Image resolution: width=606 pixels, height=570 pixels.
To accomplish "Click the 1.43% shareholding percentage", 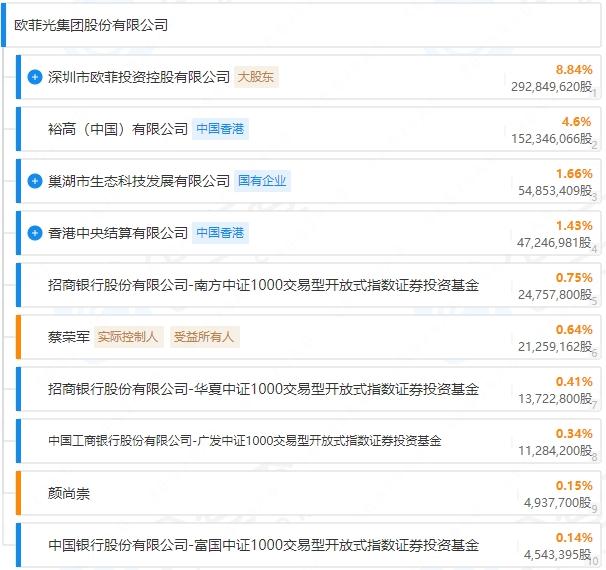I will [574, 226].
